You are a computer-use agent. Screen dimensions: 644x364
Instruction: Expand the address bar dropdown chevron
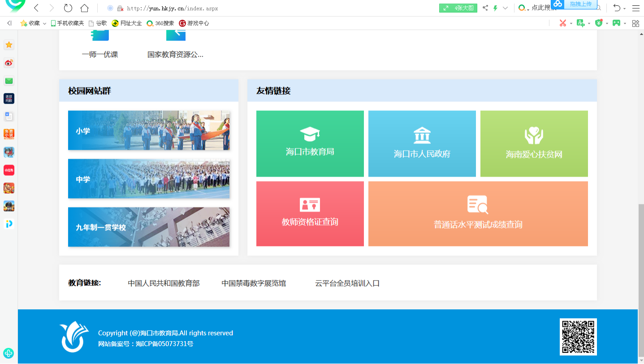point(506,8)
